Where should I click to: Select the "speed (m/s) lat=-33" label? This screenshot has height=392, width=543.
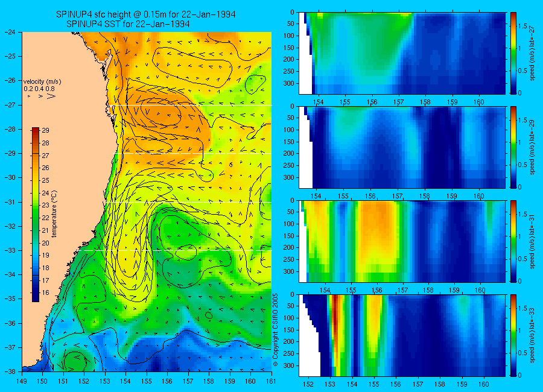pos(533,335)
